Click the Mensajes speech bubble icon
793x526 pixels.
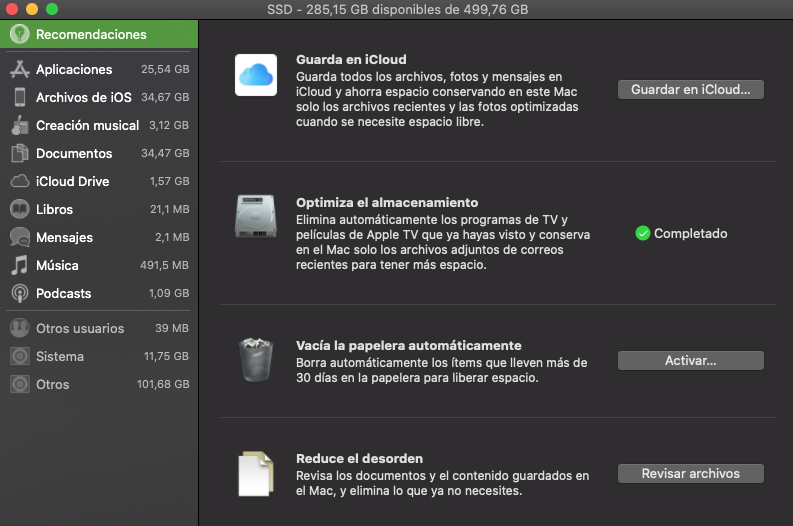point(20,237)
